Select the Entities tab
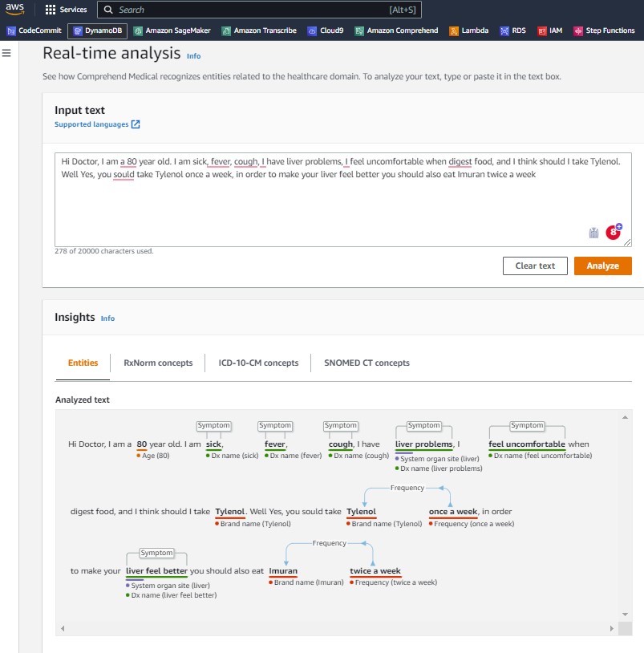This screenshot has height=653, width=644. pyautogui.click(x=83, y=363)
